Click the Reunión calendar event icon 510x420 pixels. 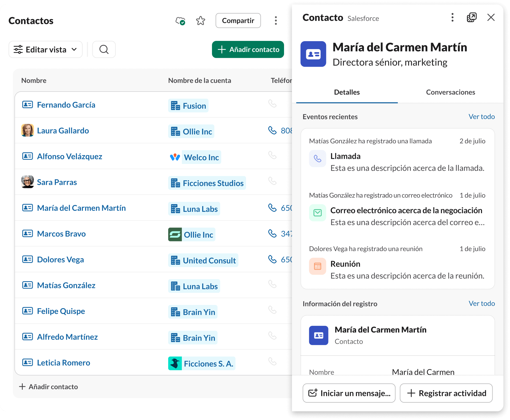[318, 266]
